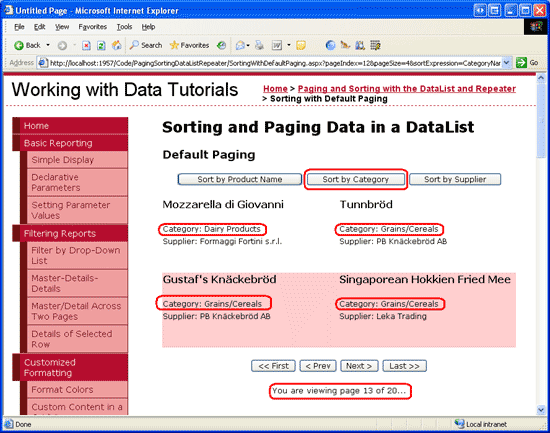Open the Search toolbar button

click(x=146, y=45)
